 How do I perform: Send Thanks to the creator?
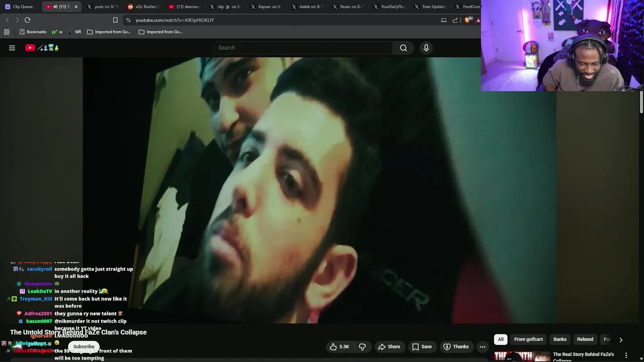455,346
